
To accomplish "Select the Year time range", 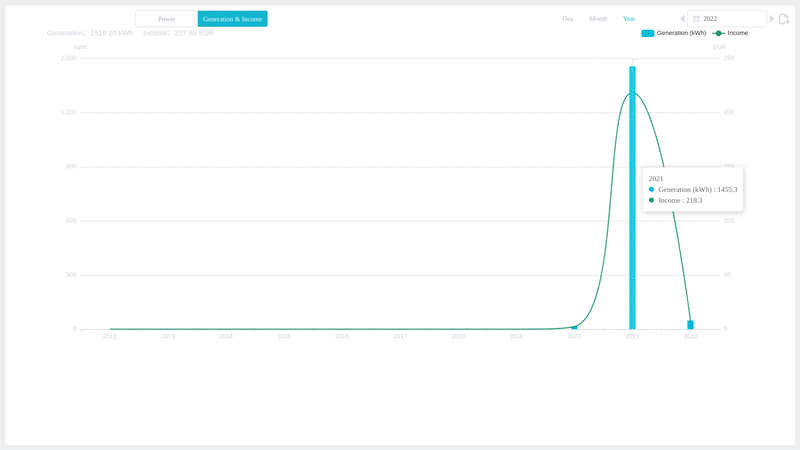I will [629, 19].
